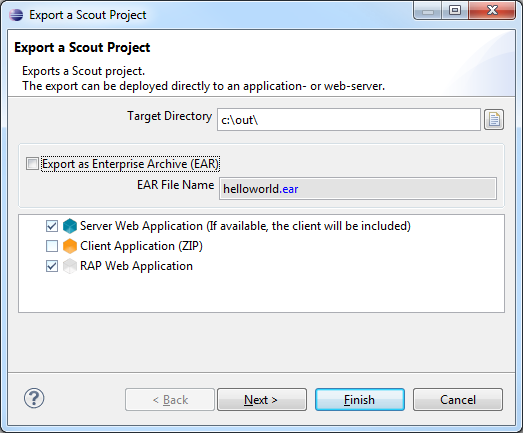523x433 pixels.
Task: Close the dialog with the X button
Action: (x=492, y=10)
